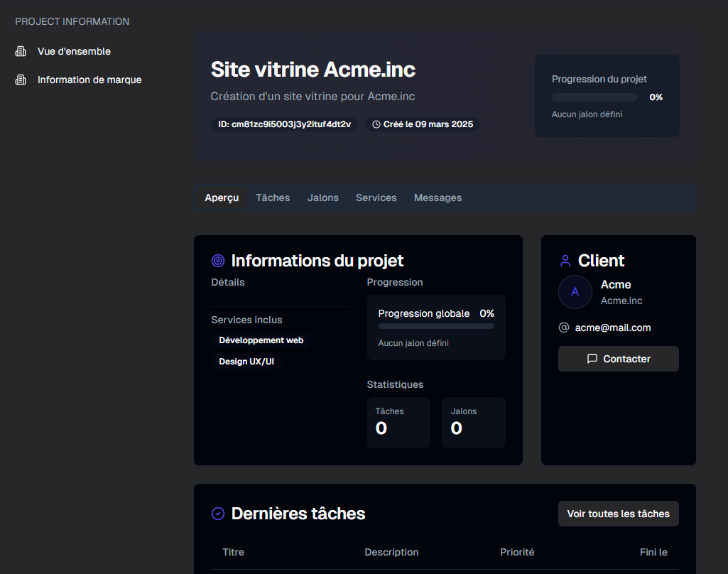Click the Priorité column header
The width and height of the screenshot is (728, 574).
[x=517, y=552]
